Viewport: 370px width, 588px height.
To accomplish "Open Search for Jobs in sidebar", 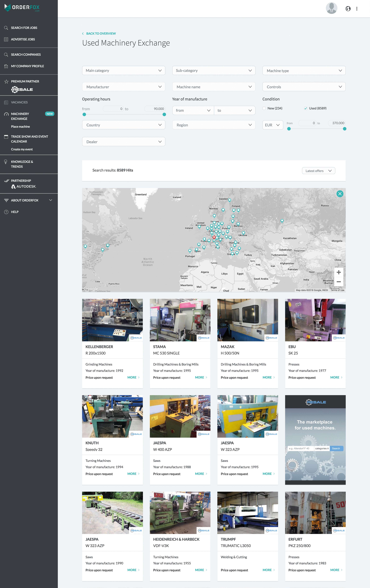I will pyautogui.click(x=24, y=28).
